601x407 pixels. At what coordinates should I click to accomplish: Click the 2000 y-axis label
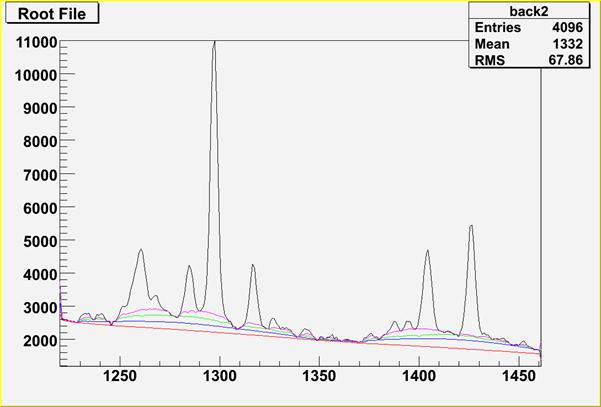[x=39, y=341]
